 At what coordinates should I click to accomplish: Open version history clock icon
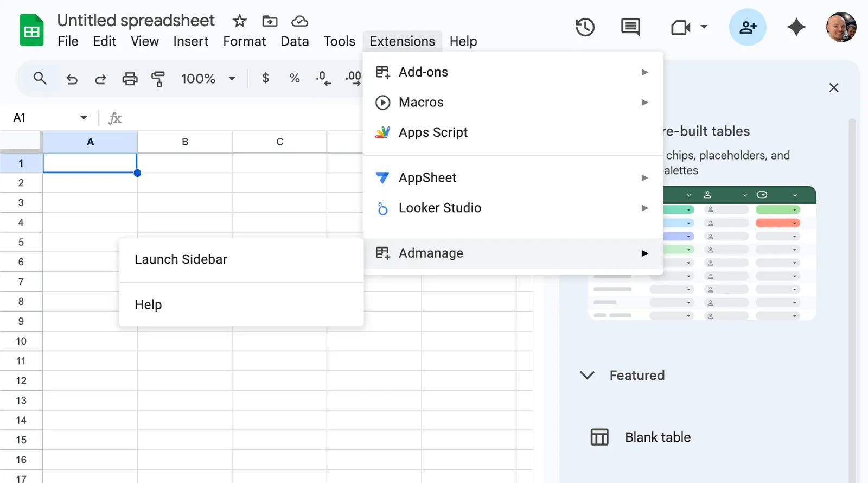(585, 27)
